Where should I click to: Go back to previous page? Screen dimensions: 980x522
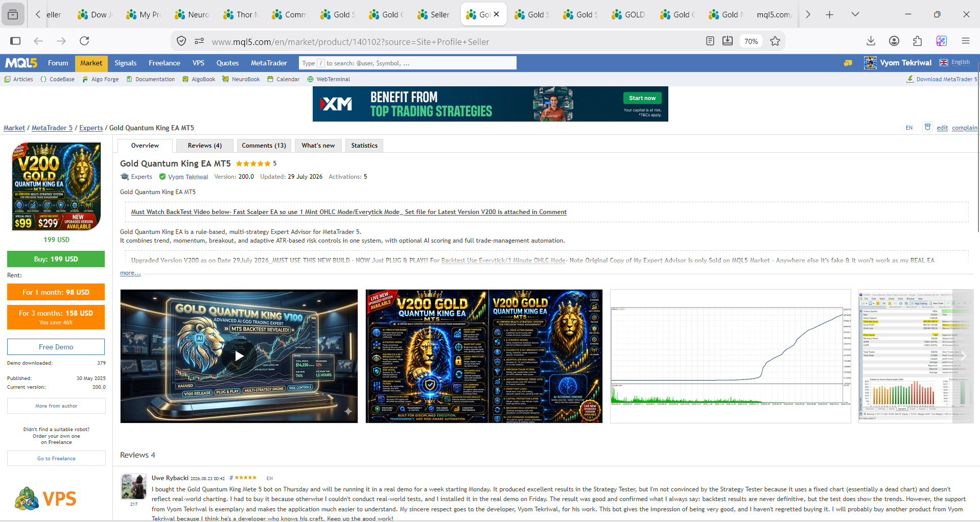click(x=38, y=41)
